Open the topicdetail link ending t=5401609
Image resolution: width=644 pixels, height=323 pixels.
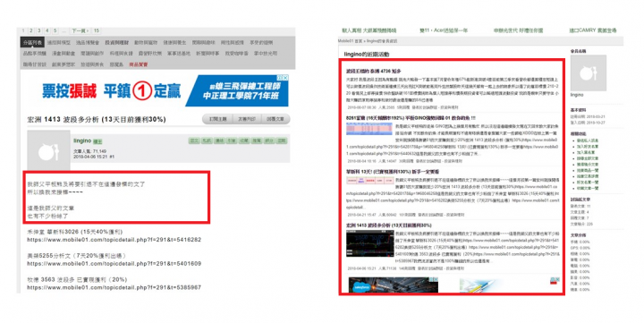114,263
